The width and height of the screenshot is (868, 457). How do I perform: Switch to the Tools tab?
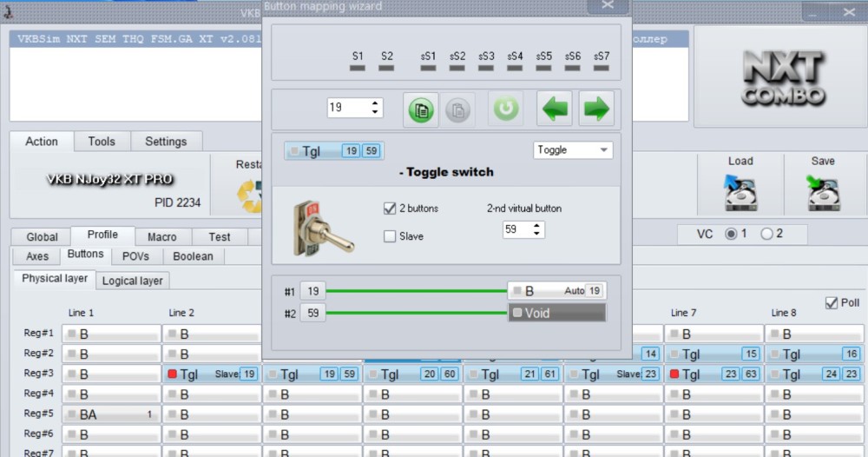tap(102, 142)
